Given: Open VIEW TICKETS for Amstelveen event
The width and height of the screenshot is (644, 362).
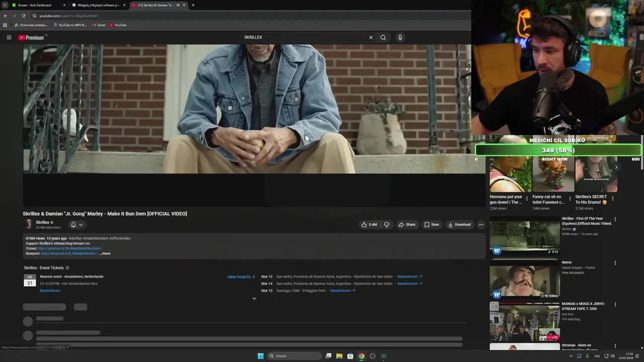Looking at the screenshot, I should (241, 277).
